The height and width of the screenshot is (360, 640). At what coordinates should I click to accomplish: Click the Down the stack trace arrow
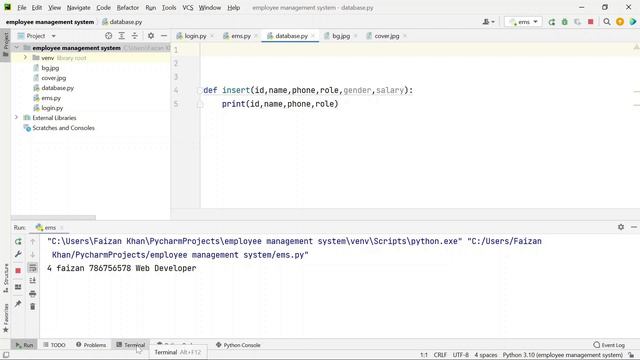pos(33,255)
